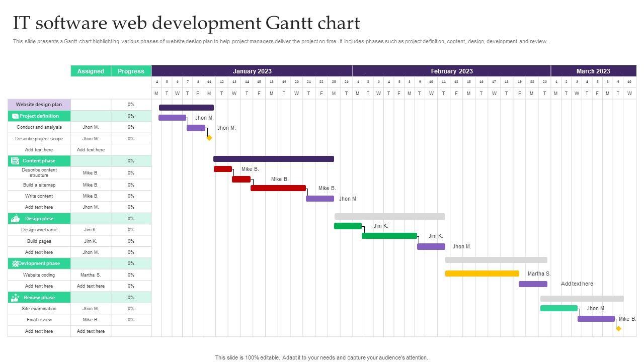Click the dark purple Content phase summary bar
The height and width of the screenshot is (362, 644).
[x=274, y=159]
